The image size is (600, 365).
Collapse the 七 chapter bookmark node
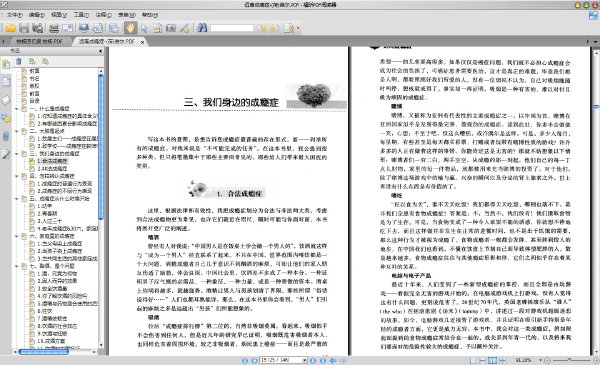pyautogui.click(x=17, y=266)
